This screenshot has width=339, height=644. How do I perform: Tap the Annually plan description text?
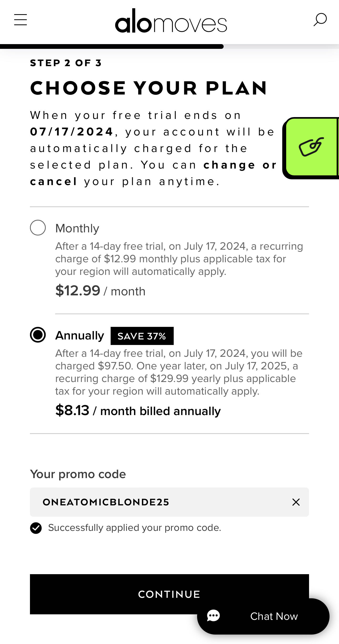[179, 372]
